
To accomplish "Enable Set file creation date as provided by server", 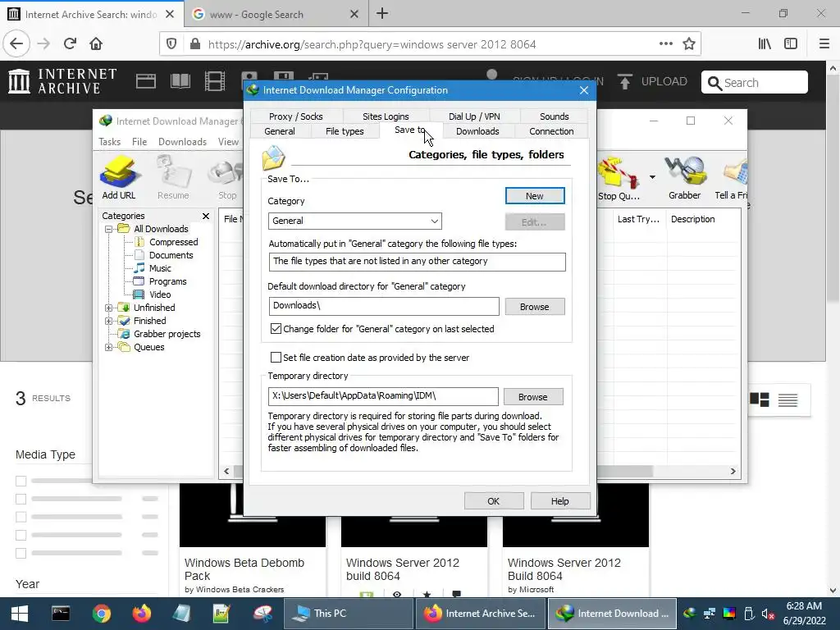I will point(276,358).
